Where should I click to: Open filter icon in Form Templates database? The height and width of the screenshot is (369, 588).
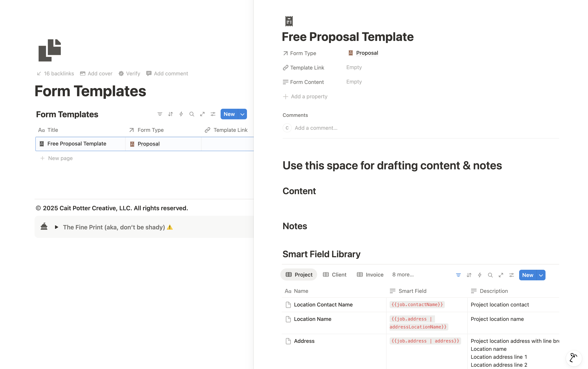point(160,114)
